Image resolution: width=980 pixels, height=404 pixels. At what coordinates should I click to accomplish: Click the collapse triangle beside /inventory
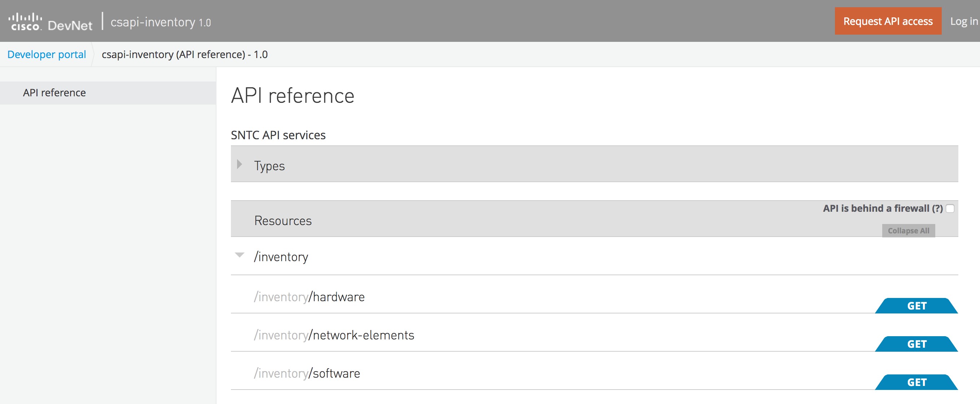coord(240,255)
